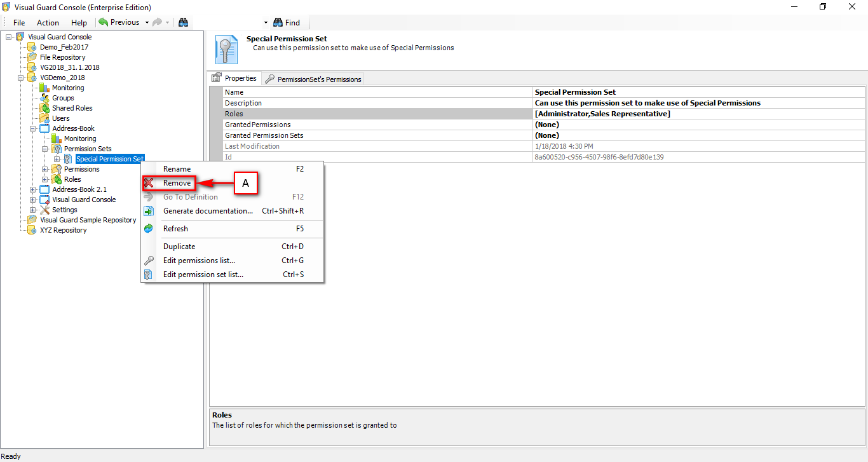Select the Monitoring icon under VGDemo_2018
The width and height of the screenshot is (868, 462).
68,88
